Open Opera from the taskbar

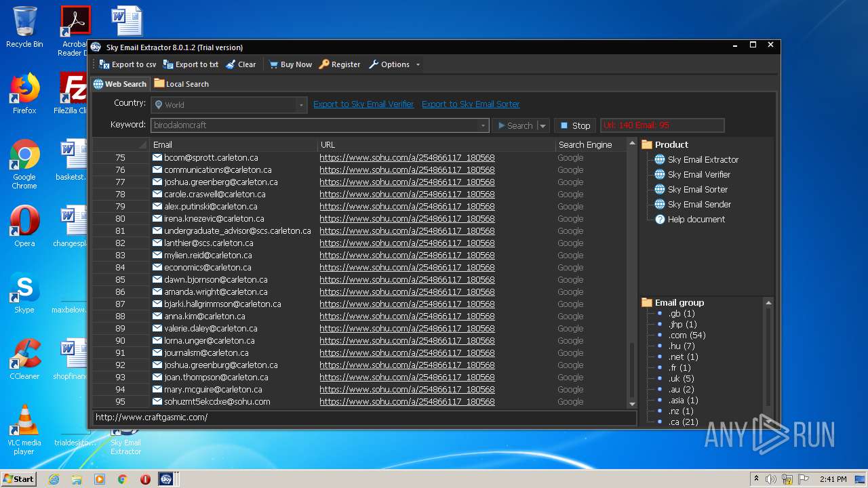pos(145,479)
